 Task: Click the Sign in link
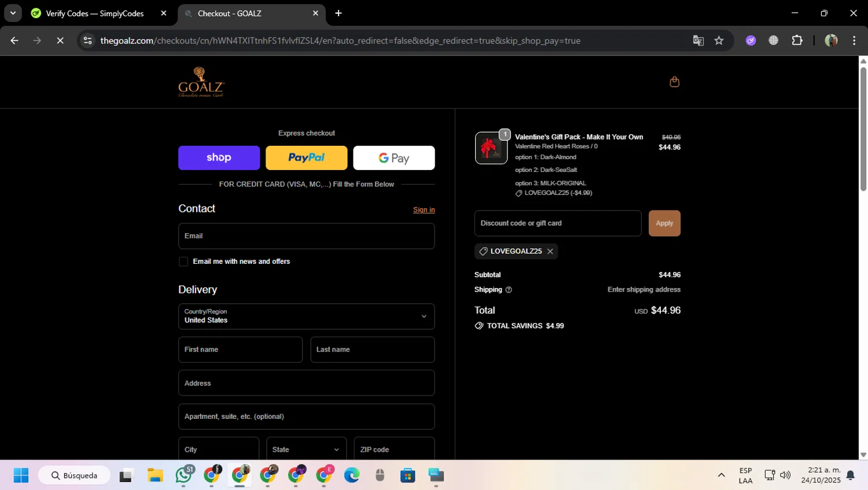point(424,210)
